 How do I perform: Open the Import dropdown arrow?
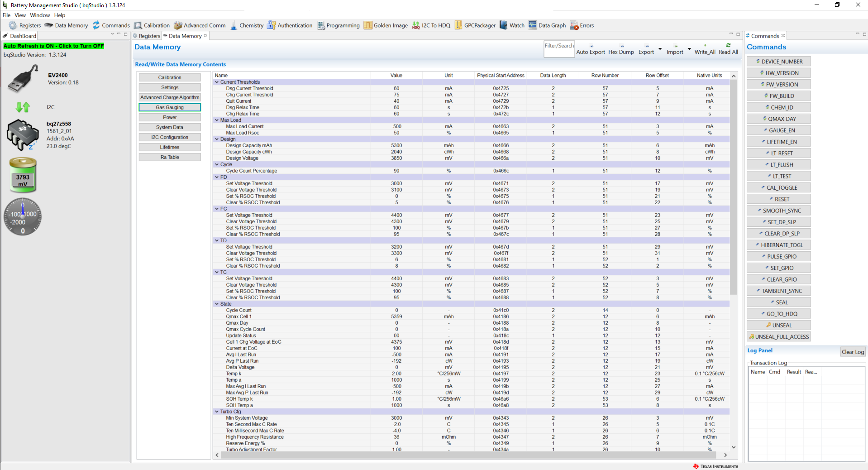pos(689,50)
